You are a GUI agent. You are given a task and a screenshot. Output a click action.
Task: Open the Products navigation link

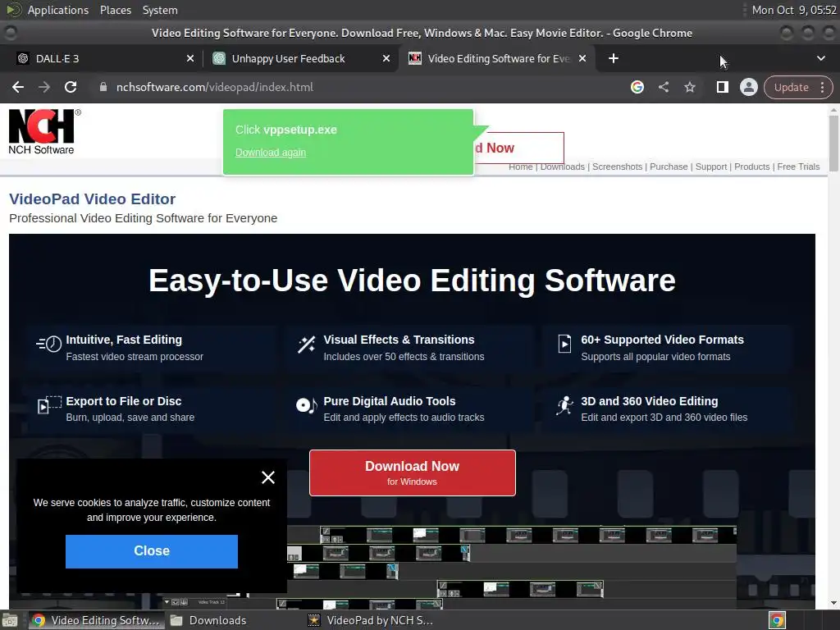pyautogui.click(x=751, y=167)
